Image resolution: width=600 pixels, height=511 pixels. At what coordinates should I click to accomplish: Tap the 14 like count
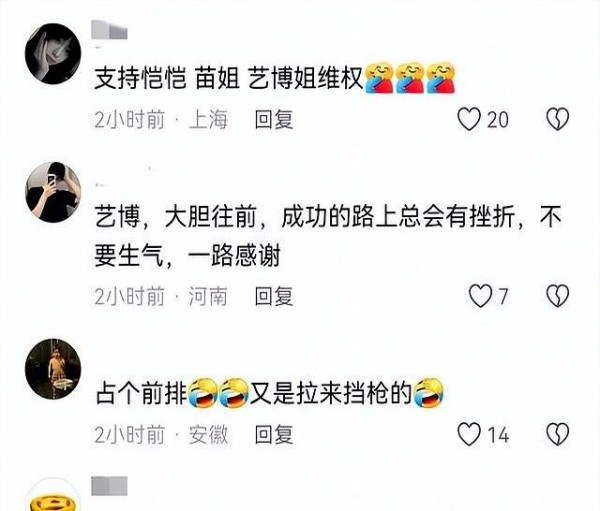[x=498, y=435]
